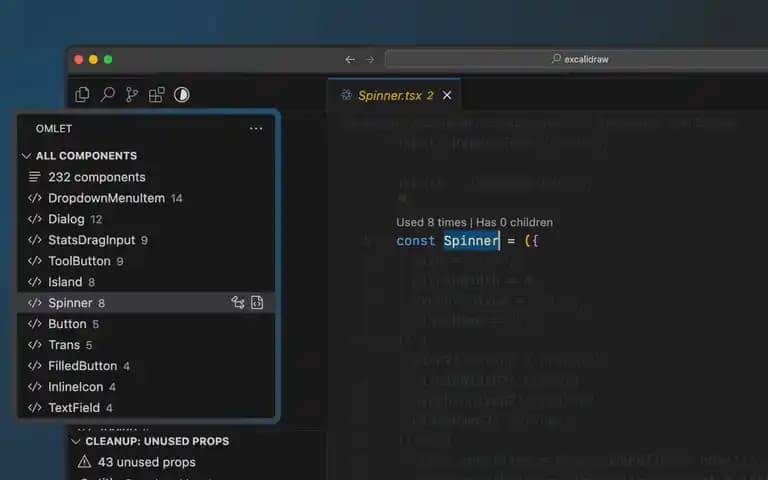
Task: Go forward with the right arrow
Action: coord(370,59)
